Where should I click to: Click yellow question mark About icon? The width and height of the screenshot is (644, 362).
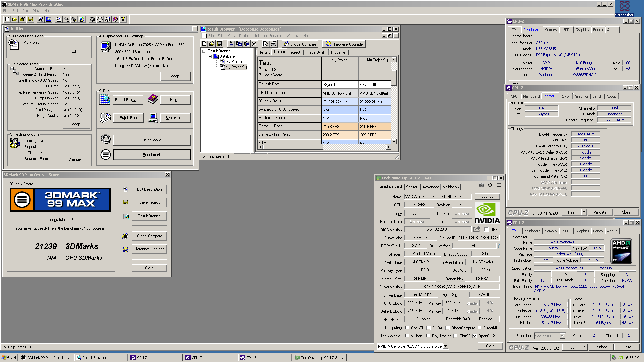tap(123, 19)
